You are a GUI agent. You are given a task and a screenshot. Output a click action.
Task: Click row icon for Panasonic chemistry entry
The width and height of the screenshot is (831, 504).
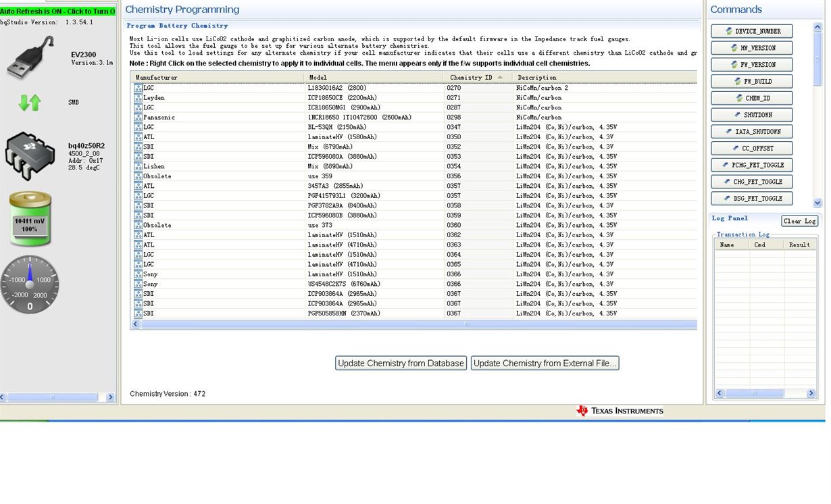pyautogui.click(x=138, y=117)
